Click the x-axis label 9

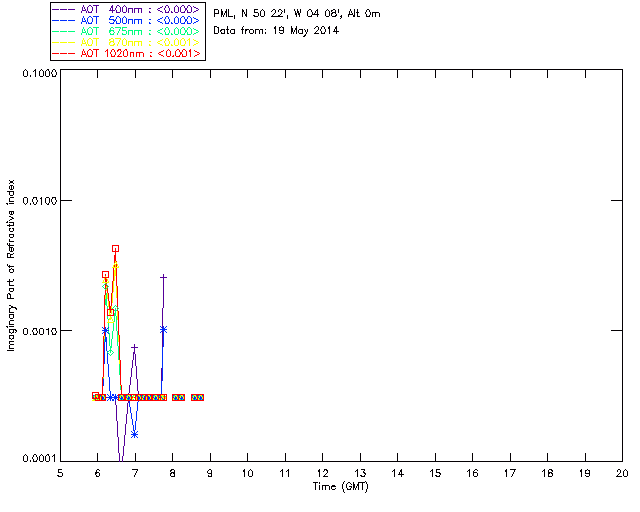[210, 473]
